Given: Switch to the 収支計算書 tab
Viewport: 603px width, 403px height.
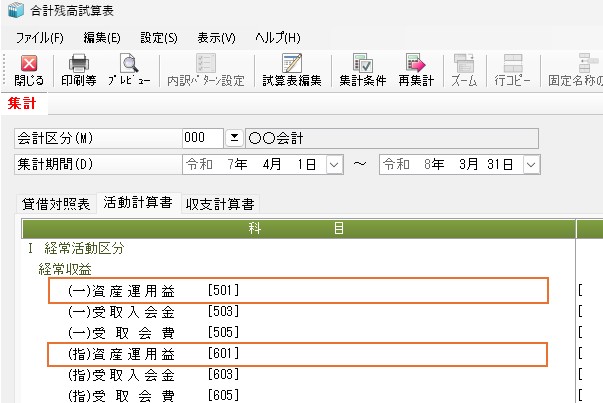Looking at the screenshot, I should (x=220, y=204).
